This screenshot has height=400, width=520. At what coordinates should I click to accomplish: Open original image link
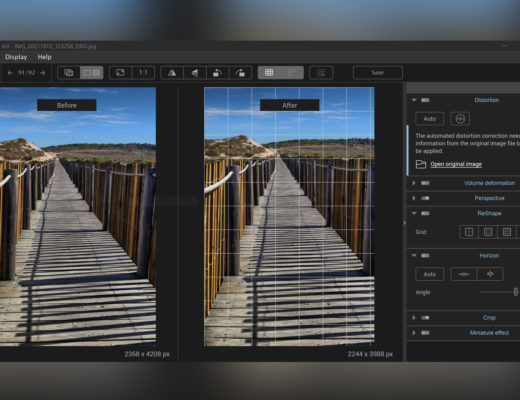[456, 164]
